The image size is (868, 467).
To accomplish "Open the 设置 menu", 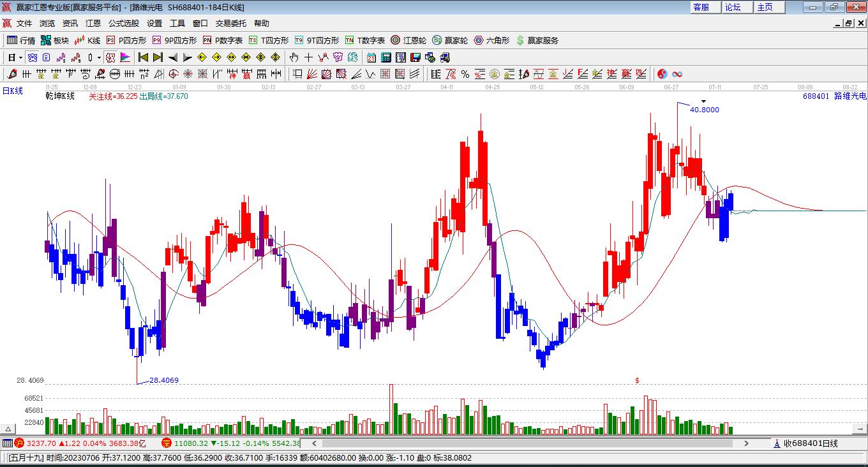I will click(154, 23).
